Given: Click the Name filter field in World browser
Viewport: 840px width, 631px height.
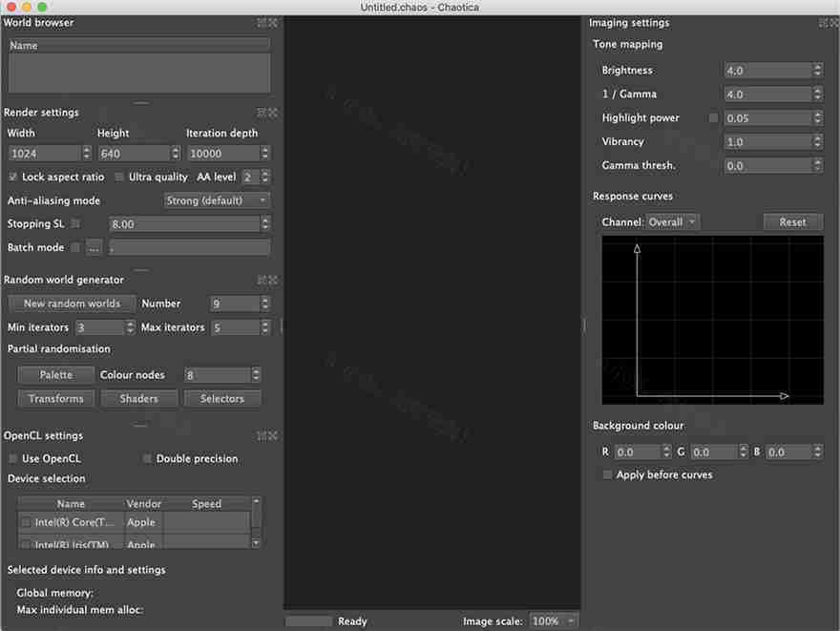Looking at the screenshot, I should tap(138, 43).
